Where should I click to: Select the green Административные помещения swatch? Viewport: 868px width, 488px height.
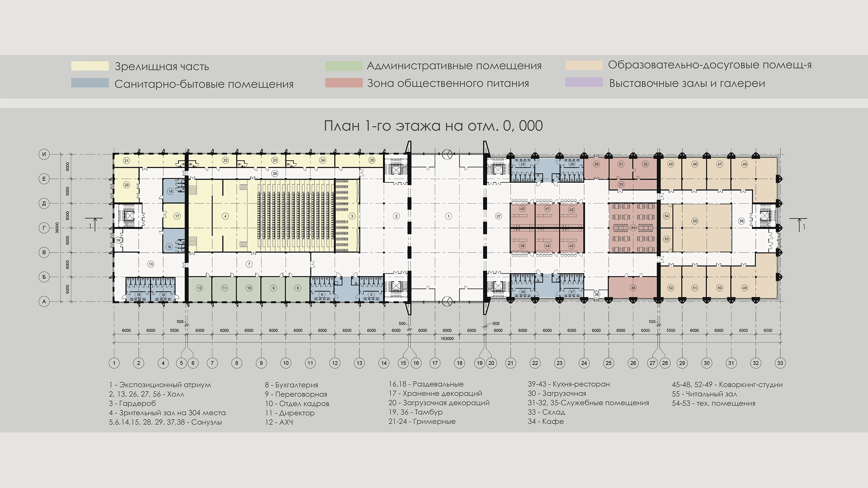pos(344,66)
